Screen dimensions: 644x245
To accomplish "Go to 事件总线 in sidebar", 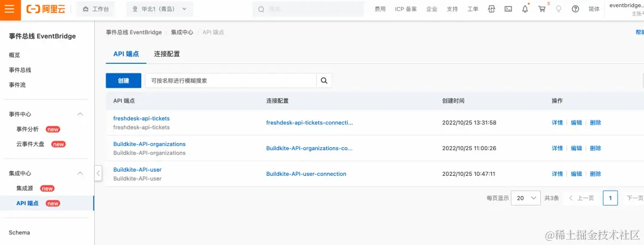I will coord(20,70).
